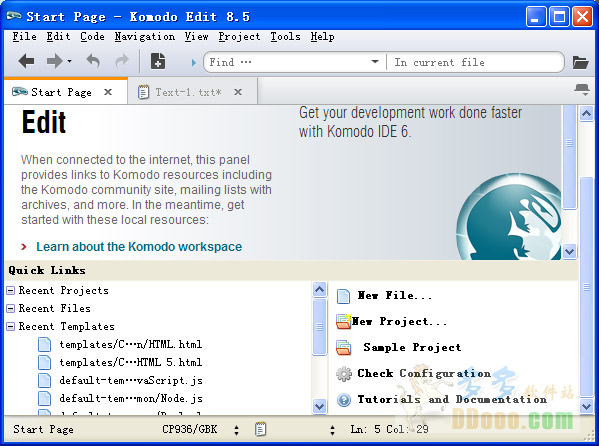Open the tab list dropdown on the tab bar
This screenshot has height=446, width=599.
click(582, 90)
